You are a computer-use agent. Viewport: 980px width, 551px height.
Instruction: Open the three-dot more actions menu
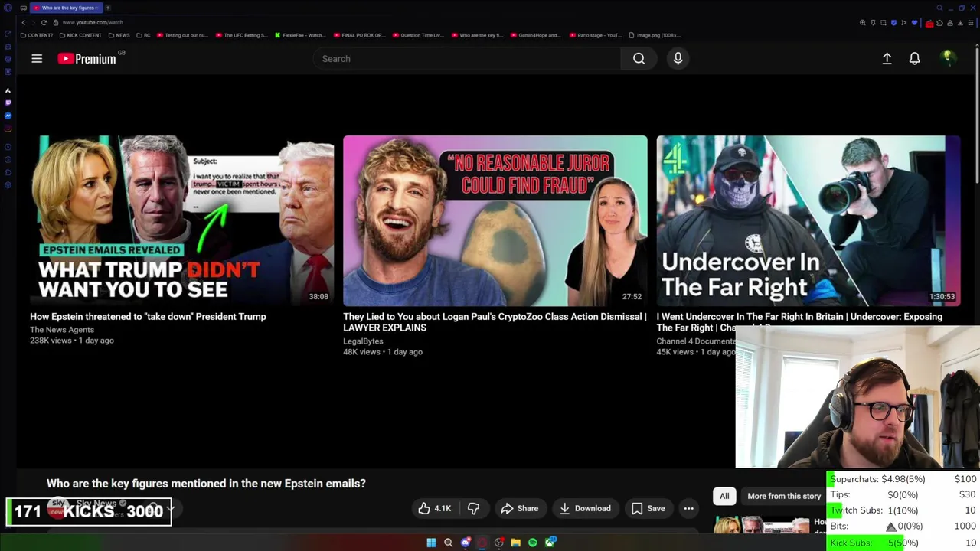[x=688, y=508]
